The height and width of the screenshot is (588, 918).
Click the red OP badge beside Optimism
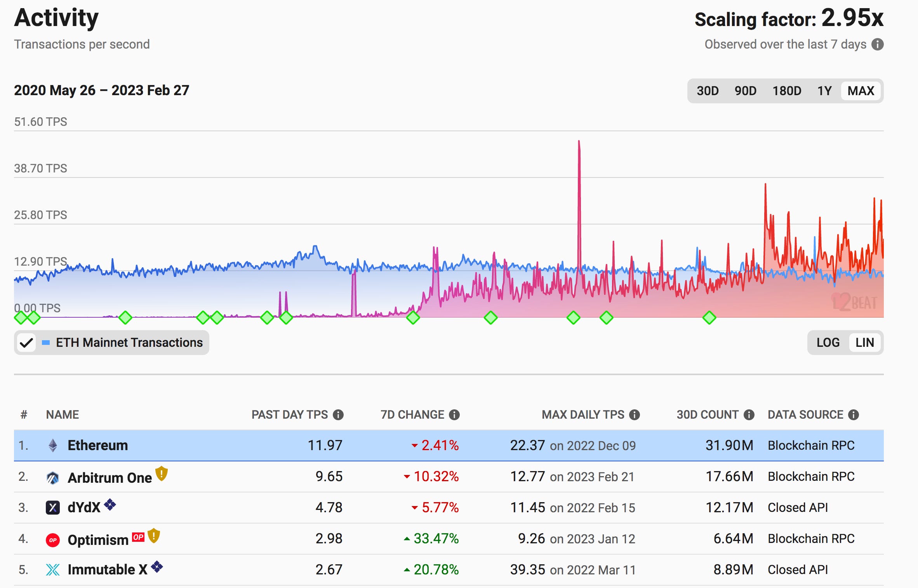coord(138,537)
